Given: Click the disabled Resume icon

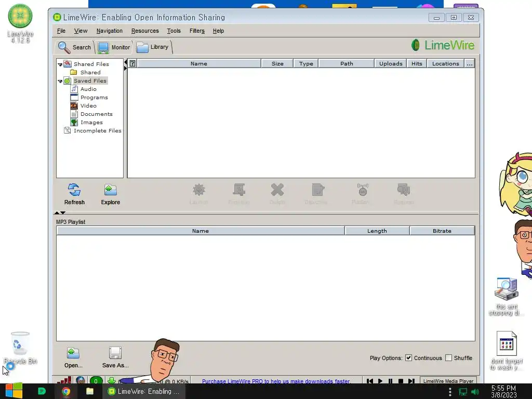Looking at the screenshot, I should click(x=403, y=190).
